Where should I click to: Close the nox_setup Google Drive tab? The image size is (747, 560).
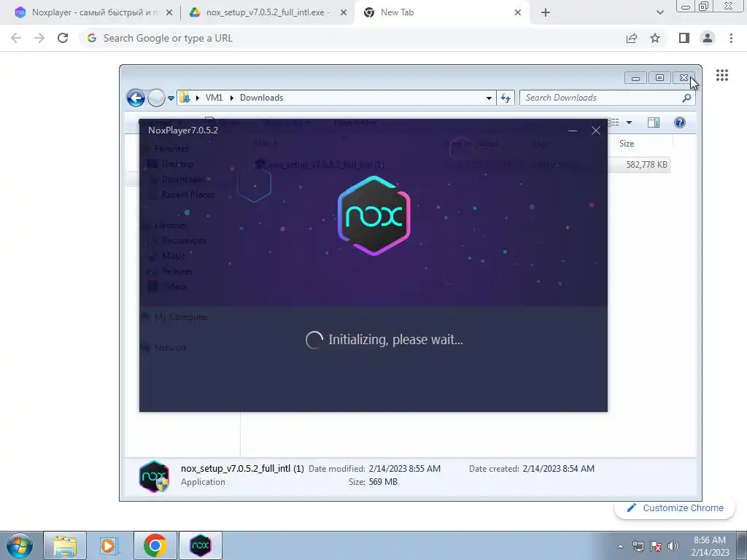click(343, 12)
